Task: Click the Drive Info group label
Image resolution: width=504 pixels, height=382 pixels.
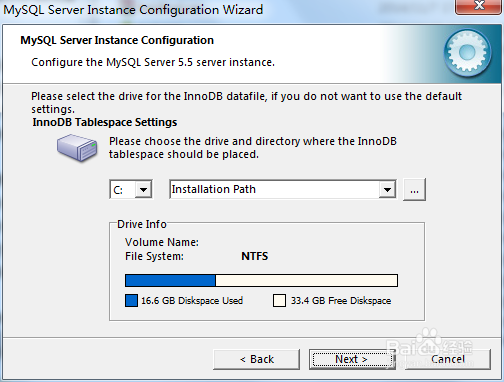Action: (x=142, y=224)
